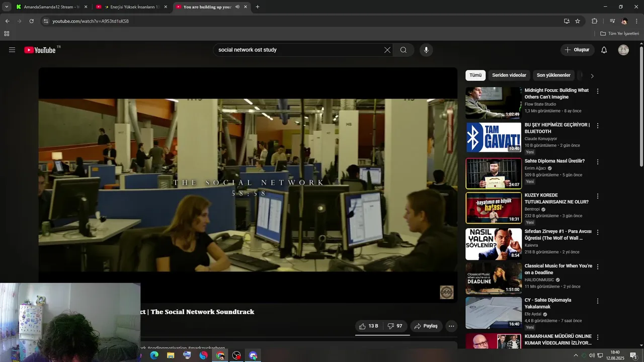Open the three-dot more actions under video
This screenshot has height=362, width=644.
[451, 326]
